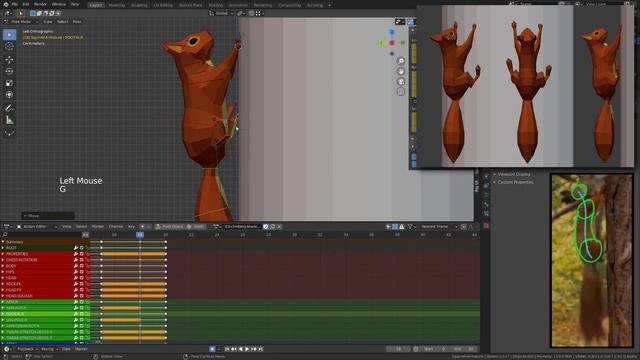
Task: Expand the Viewport Display panel
Action: coord(513,174)
